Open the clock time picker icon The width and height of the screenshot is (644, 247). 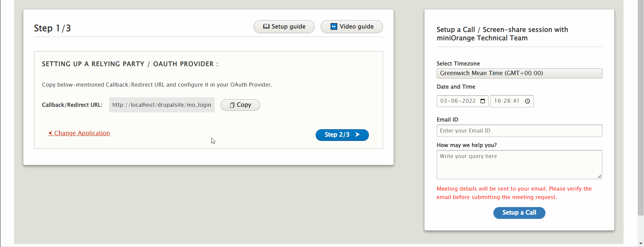tap(527, 101)
